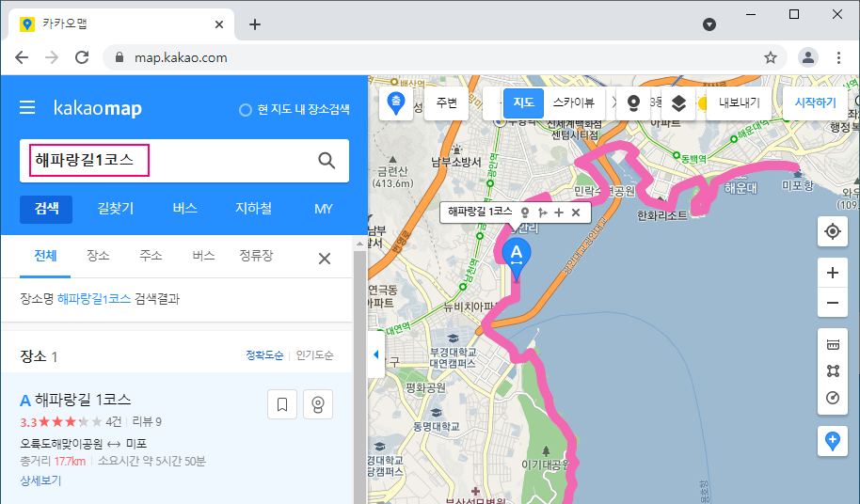Bookmark 해파랑길 1코스 result

pos(282,405)
